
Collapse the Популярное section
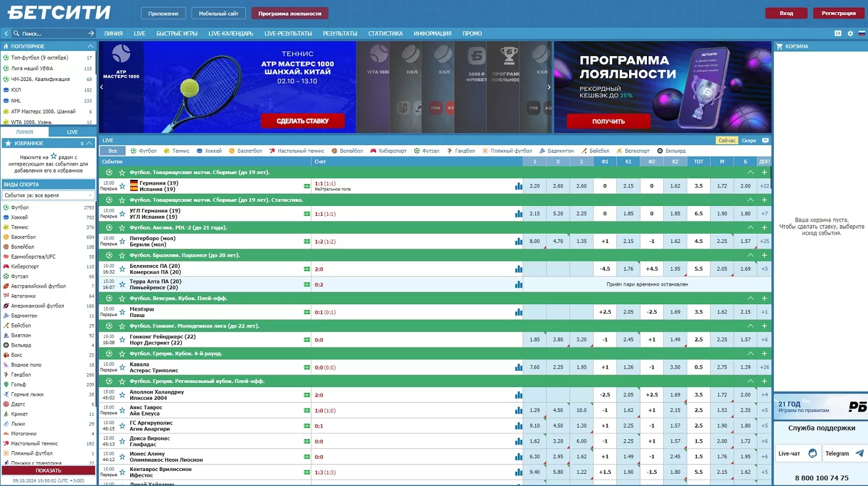pyautogui.click(x=90, y=46)
